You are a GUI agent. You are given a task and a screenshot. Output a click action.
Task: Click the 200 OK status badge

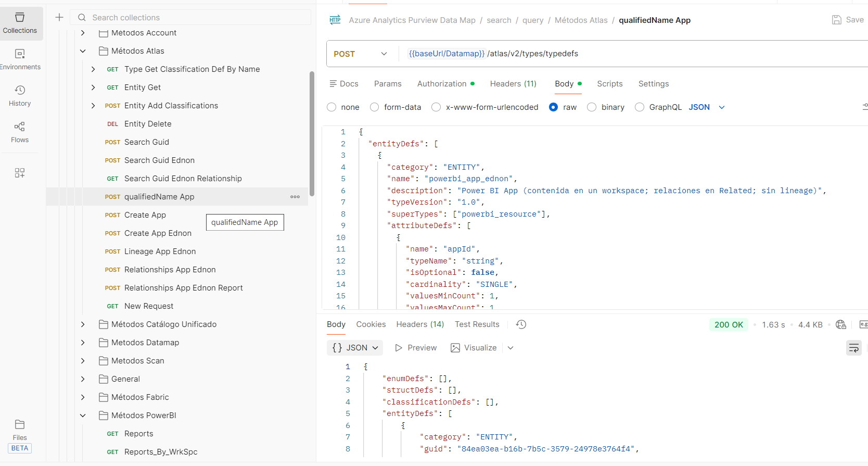pyautogui.click(x=729, y=324)
